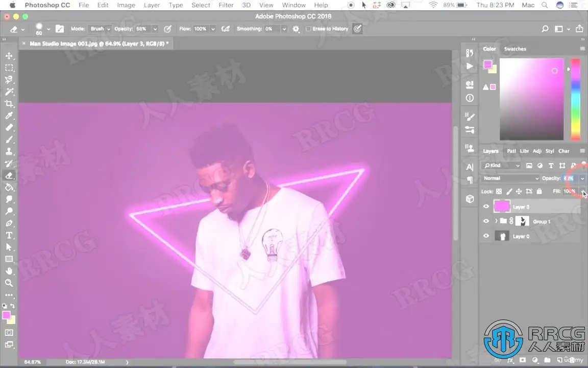
Task: Toggle filter for type layers
Action: tap(551, 166)
